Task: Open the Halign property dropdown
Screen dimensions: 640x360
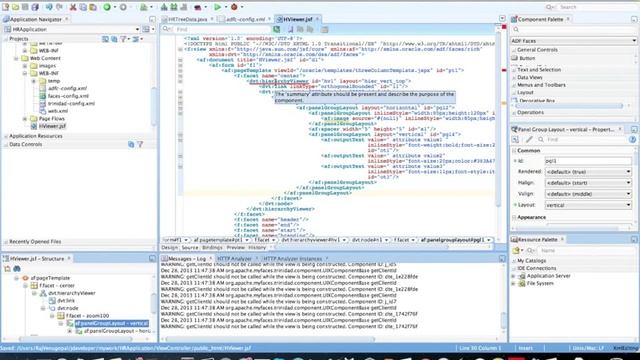Action: 588,183
